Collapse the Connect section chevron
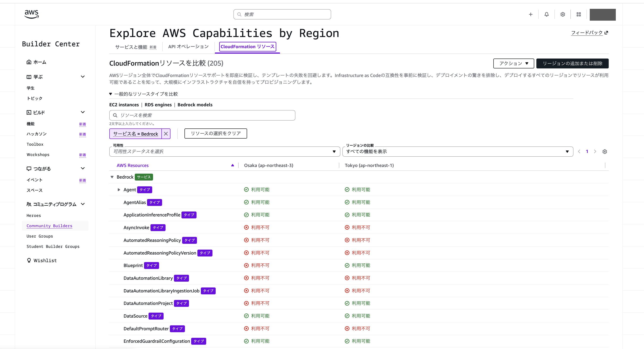Viewport: 644px width, 349px height. (x=83, y=168)
